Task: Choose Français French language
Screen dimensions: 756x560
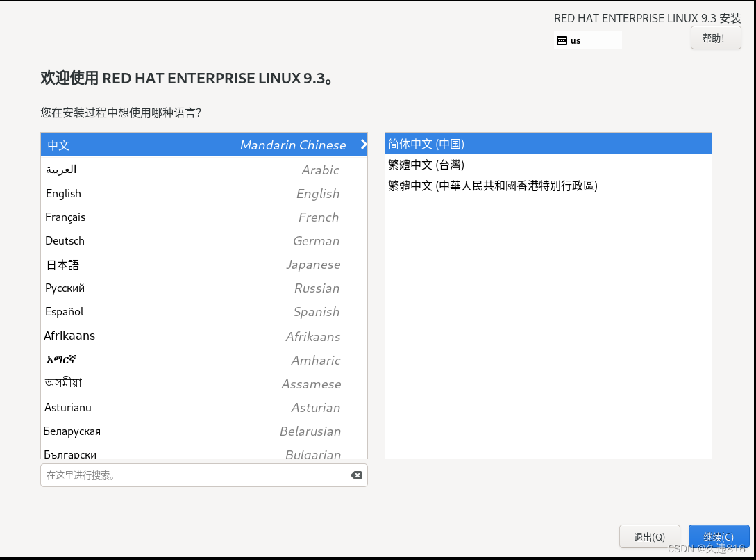Action: [204, 217]
